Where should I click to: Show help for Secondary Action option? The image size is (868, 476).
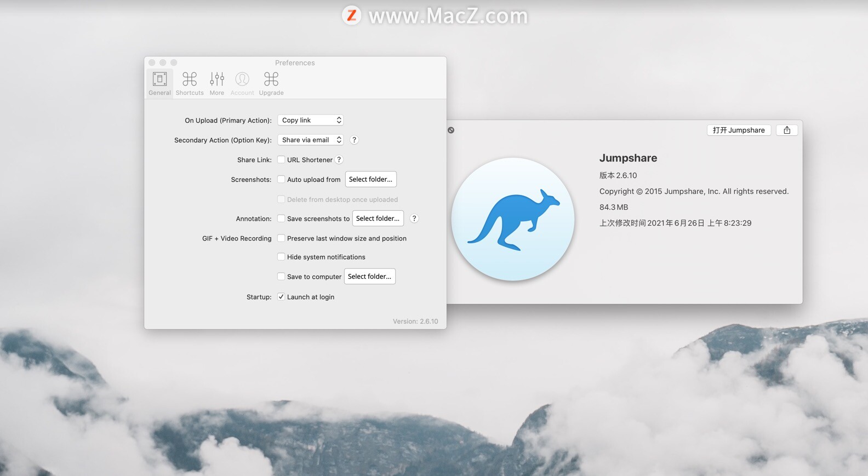point(354,140)
